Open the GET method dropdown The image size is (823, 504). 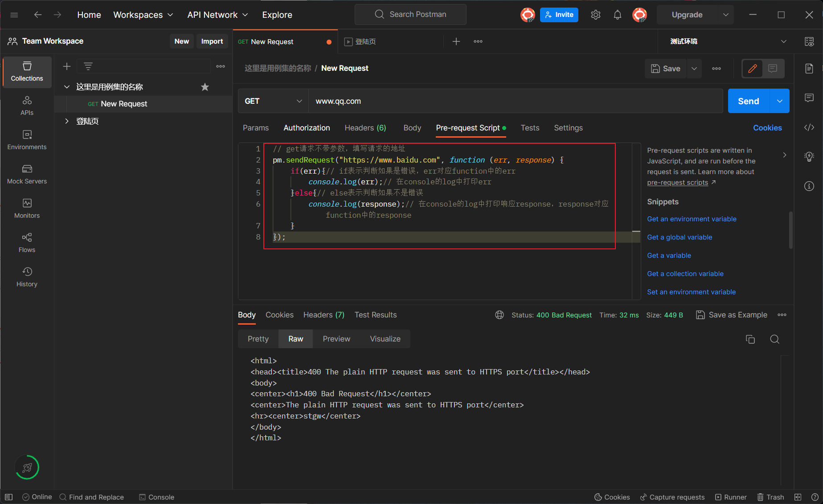pyautogui.click(x=273, y=101)
